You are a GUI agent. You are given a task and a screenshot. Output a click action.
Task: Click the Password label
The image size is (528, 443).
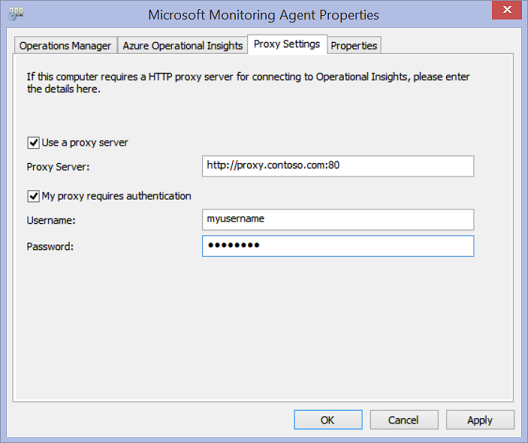50,247
